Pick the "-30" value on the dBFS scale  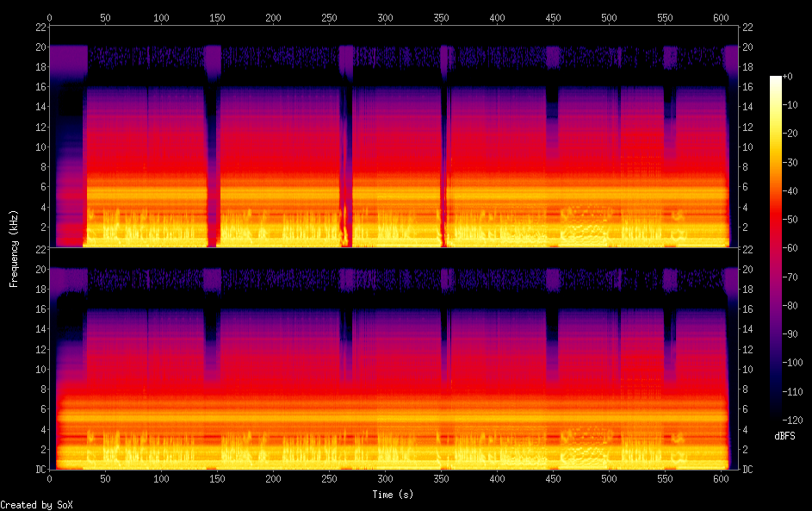[790, 162]
